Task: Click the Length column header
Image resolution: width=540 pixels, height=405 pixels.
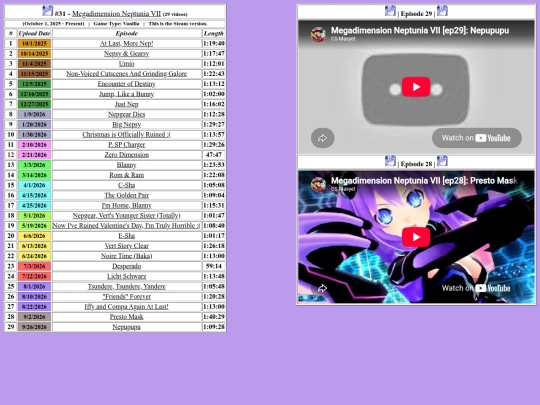Action: (x=214, y=33)
